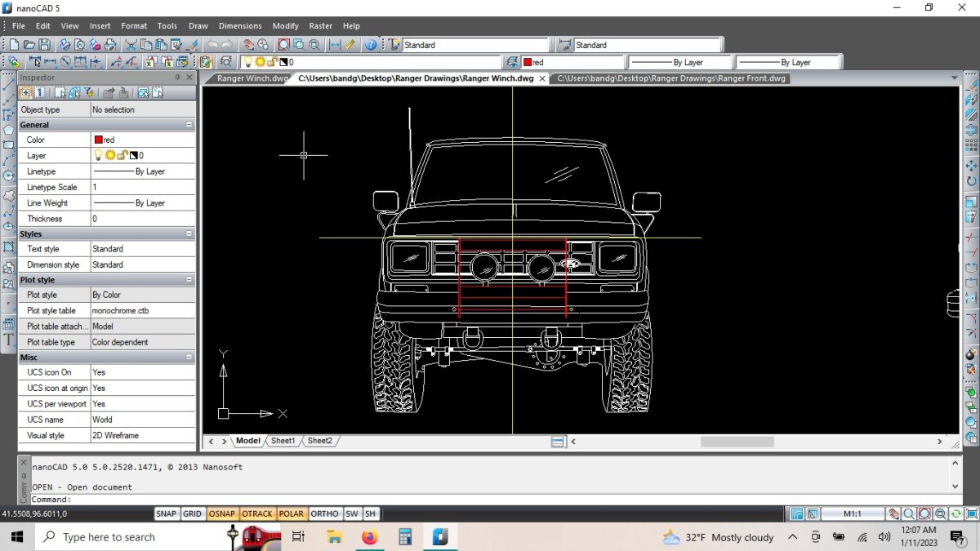Disable OSNAP in the status bar
This screenshot has height=551, width=980.
click(x=221, y=513)
